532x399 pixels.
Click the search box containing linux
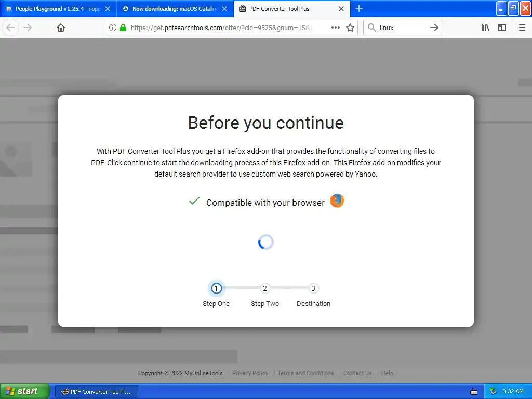click(x=403, y=28)
